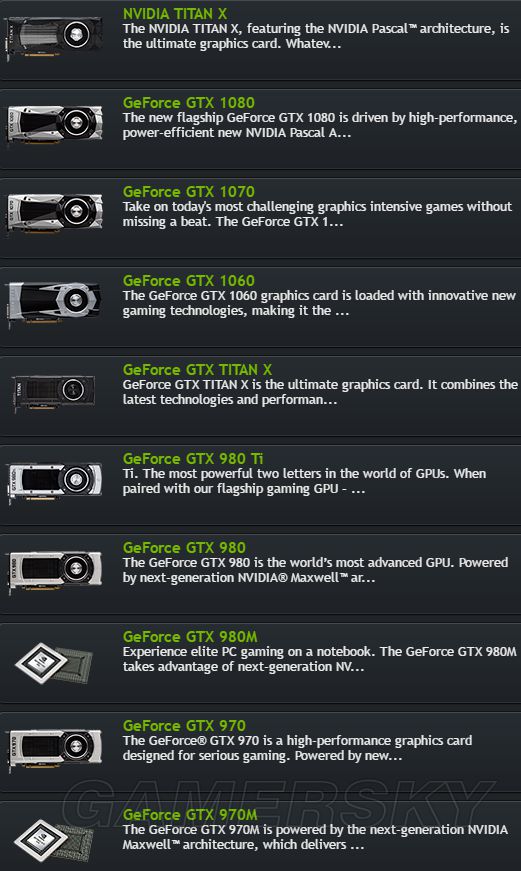Screen dimensions: 521x871
Task: Click the GTX 980M notebook chip icon
Action: (x=53, y=662)
